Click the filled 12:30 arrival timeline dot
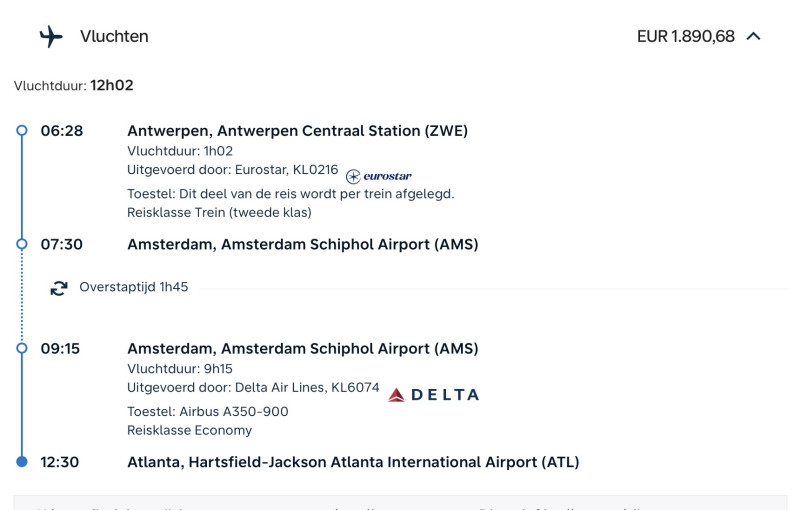This screenshot has height=510, width=800. (x=22, y=462)
